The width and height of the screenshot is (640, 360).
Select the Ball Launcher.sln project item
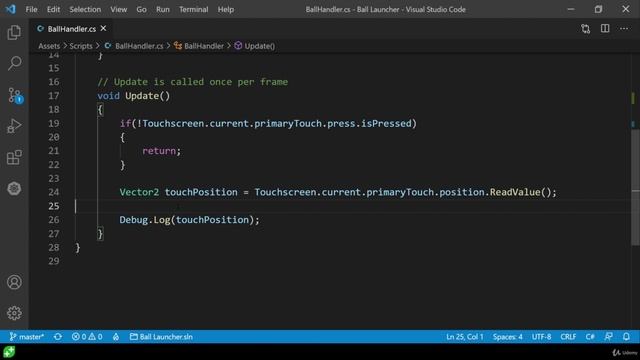tap(161, 337)
